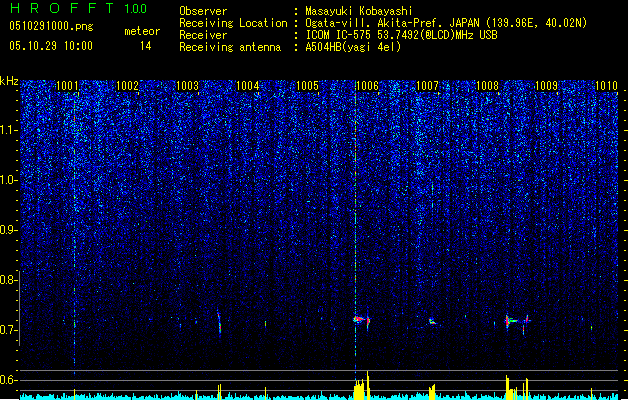Viewport: 629px width, 400px height.
Task: Click the 1007 time marker
Action: (428, 86)
